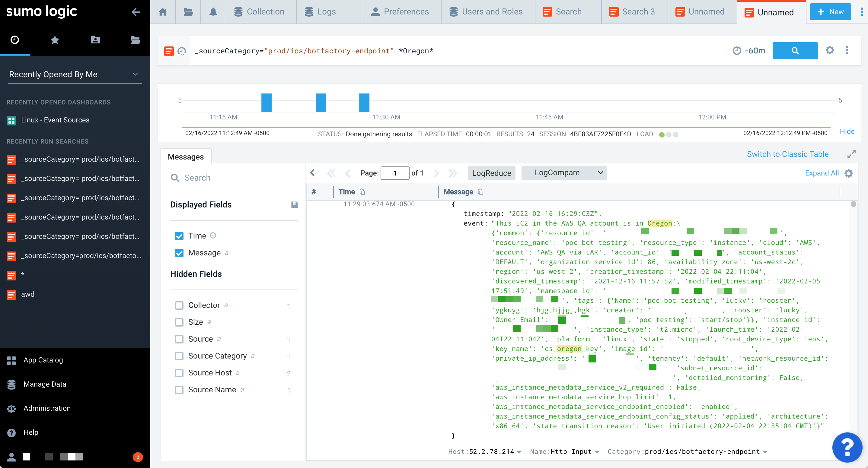Uncheck the Time field checkbox
868x468 pixels.
[179, 236]
